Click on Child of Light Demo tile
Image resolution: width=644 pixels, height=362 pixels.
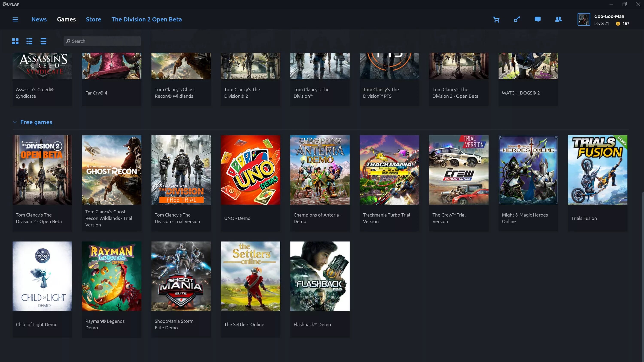(x=43, y=276)
